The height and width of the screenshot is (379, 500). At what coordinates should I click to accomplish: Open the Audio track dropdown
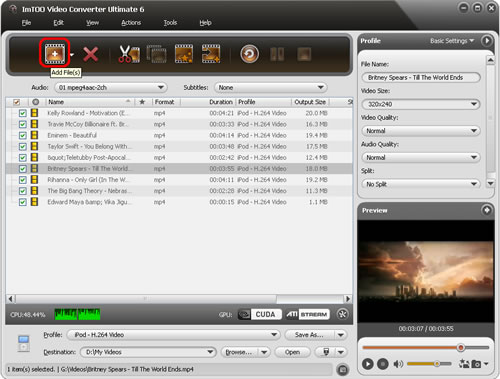111,88
